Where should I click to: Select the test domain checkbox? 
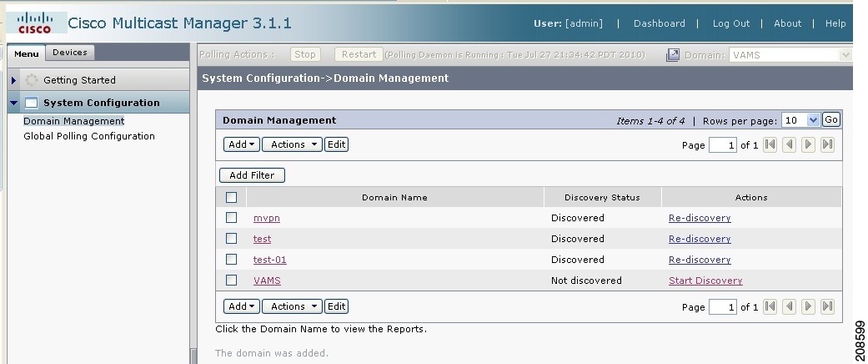point(232,239)
